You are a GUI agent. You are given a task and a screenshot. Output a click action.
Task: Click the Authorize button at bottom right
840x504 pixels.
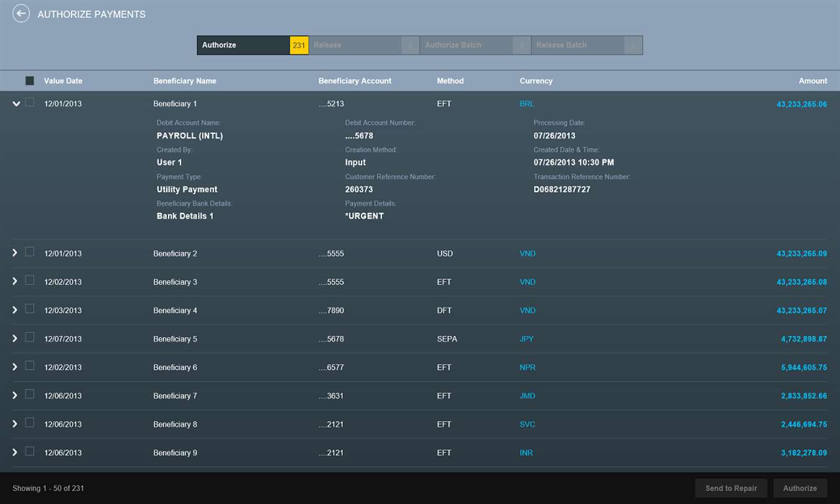point(800,488)
